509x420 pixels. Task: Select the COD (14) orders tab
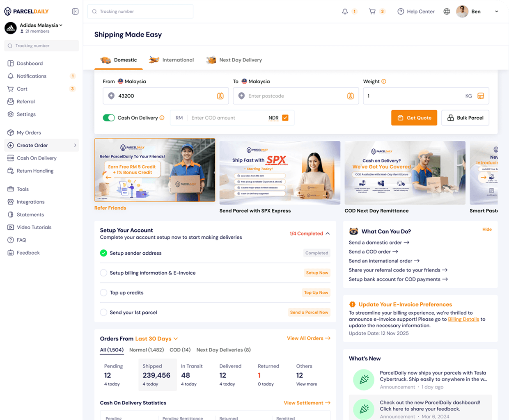coord(180,350)
